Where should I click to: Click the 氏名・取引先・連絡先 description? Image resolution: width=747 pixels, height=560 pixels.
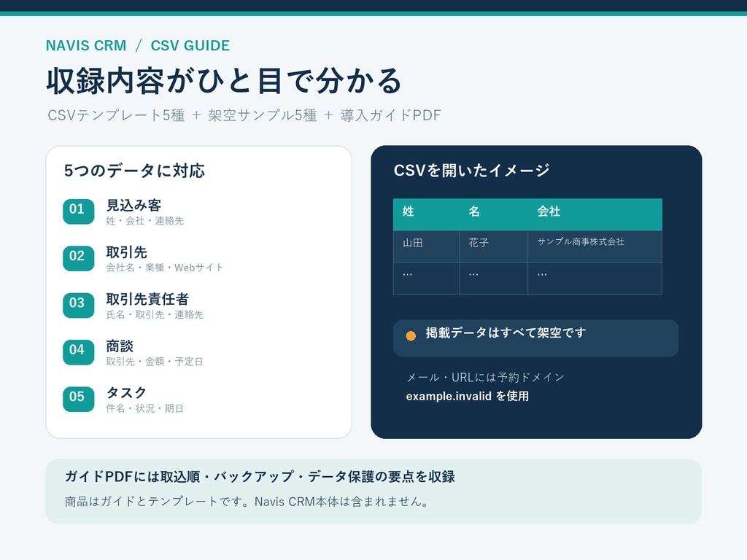155,315
